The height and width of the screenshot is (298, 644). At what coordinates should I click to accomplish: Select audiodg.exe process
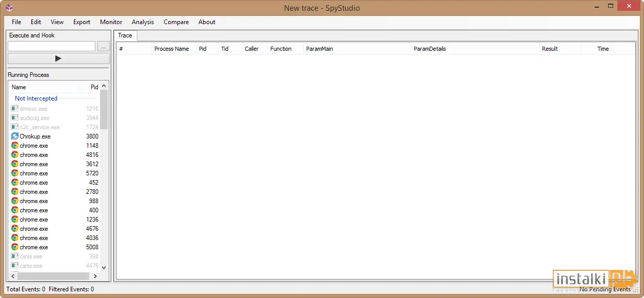(x=54, y=118)
